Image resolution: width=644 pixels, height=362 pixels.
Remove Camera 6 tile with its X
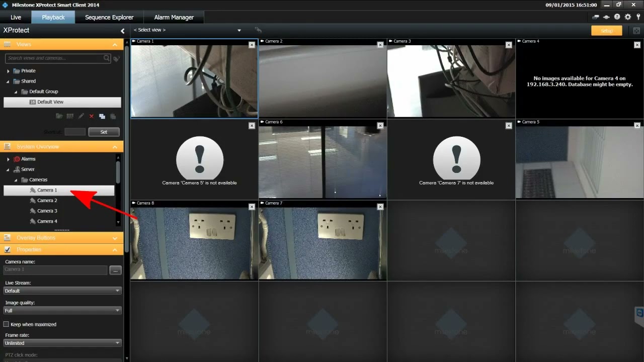380,126
